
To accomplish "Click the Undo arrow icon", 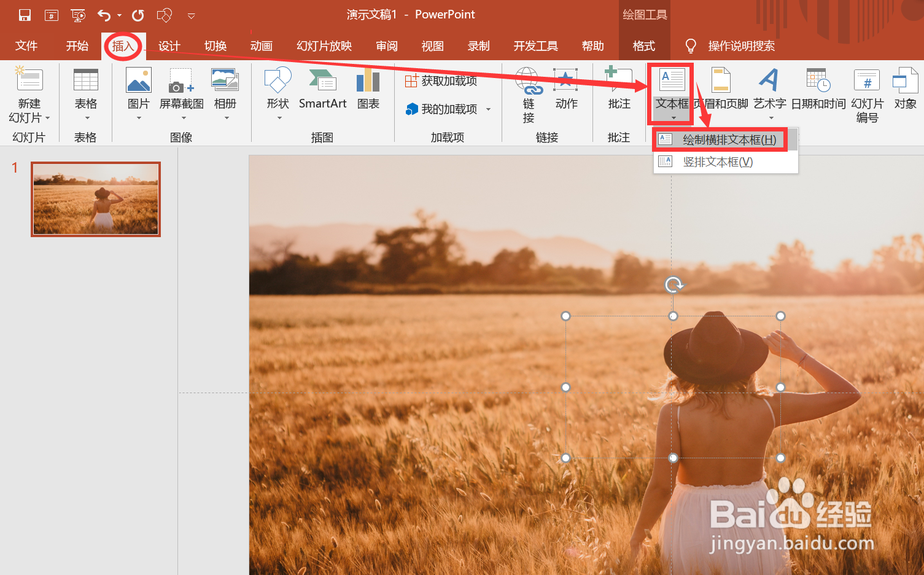I will pyautogui.click(x=104, y=15).
